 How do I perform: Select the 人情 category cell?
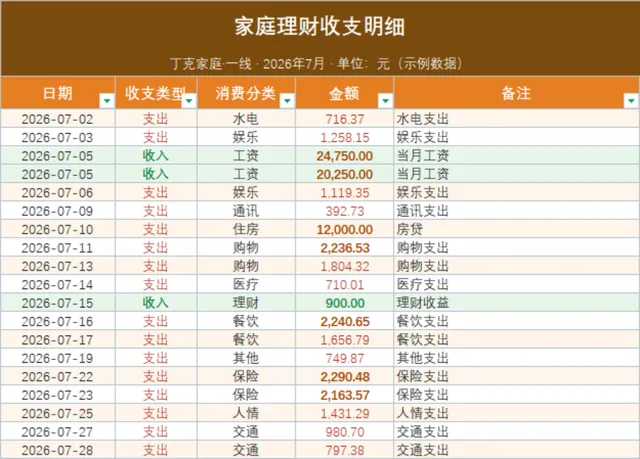pyautogui.click(x=246, y=413)
